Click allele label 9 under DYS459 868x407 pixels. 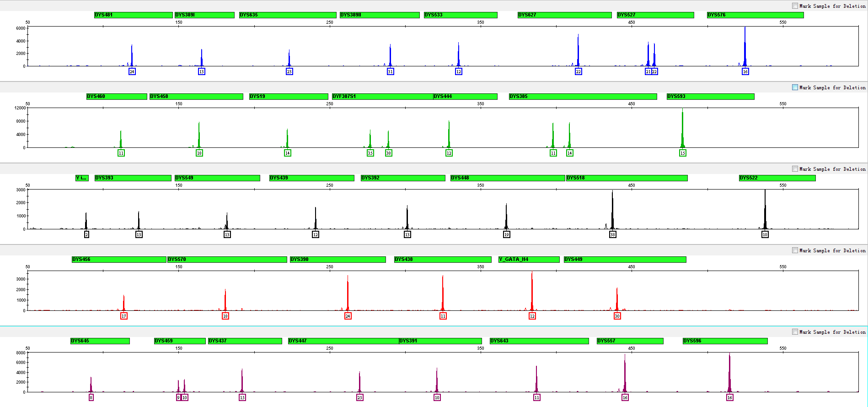point(178,398)
